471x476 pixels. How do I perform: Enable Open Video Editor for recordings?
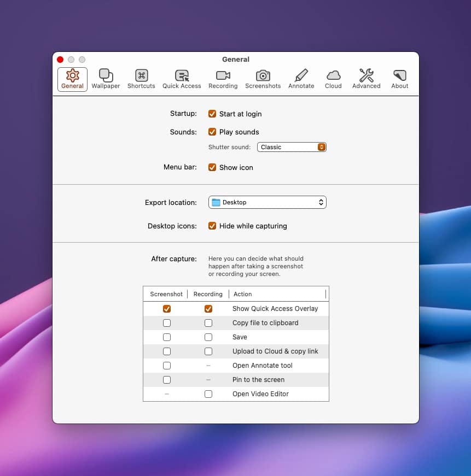point(208,394)
